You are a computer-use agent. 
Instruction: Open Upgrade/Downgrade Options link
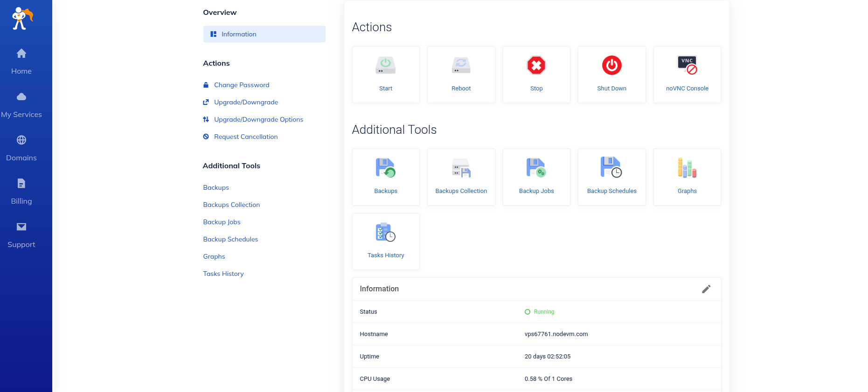(258, 119)
